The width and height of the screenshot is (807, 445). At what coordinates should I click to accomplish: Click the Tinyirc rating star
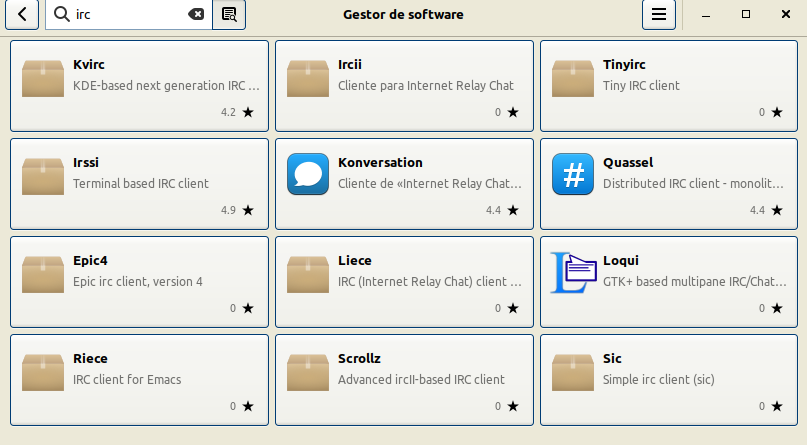[777, 112]
